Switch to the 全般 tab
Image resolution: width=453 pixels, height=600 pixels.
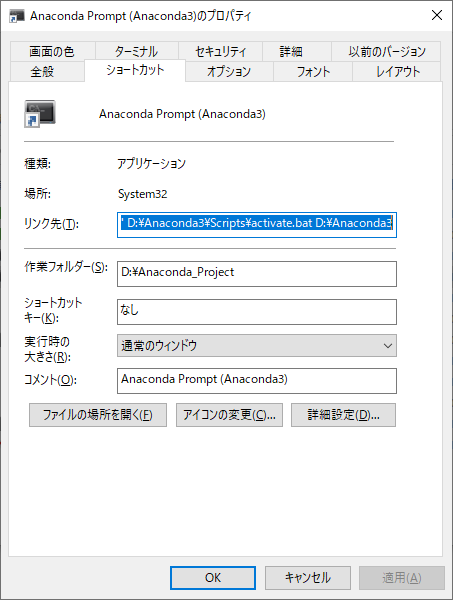point(47,72)
